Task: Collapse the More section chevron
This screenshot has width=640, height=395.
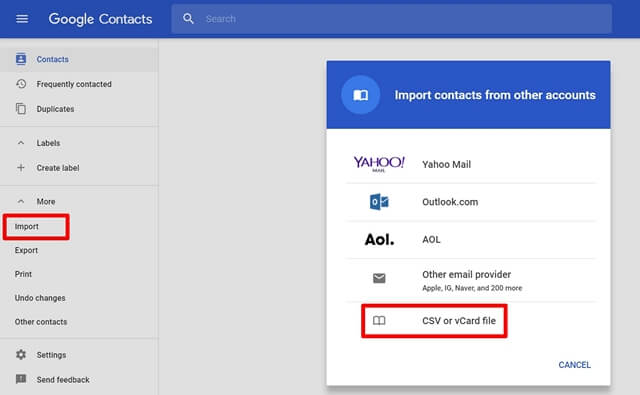Action: (21, 202)
